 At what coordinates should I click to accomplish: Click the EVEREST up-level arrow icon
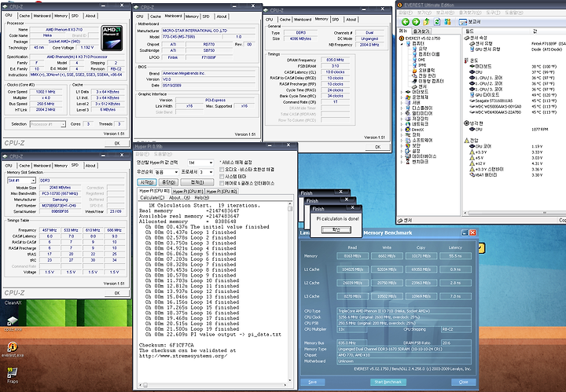pyautogui.click(x=427, y=22)
